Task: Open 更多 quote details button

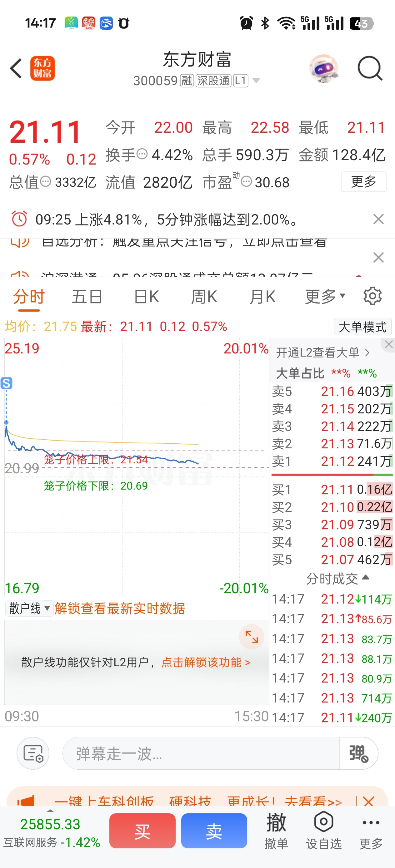Action: [364, 182]
